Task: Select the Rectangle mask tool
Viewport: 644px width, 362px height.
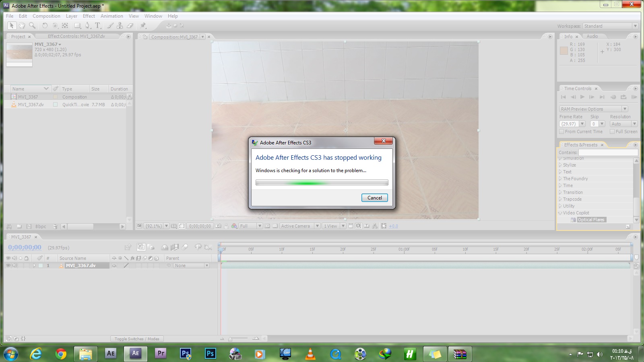Action: pos(77,25)
